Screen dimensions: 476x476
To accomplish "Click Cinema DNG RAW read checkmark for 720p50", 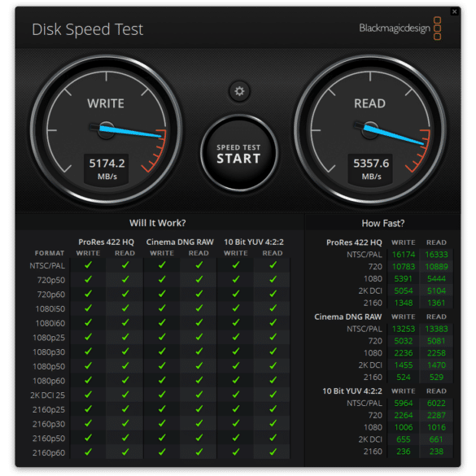I will [199, 279].
